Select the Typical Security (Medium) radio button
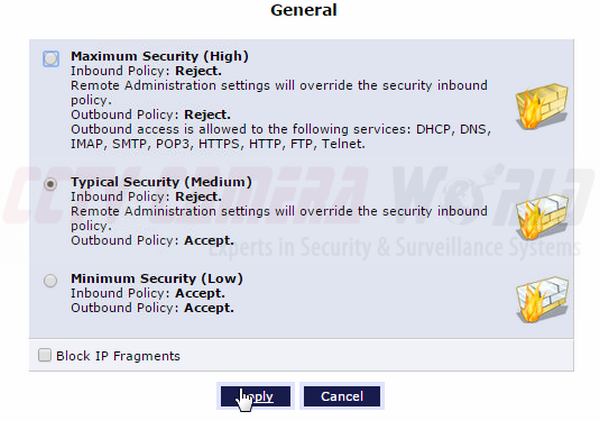 click(51, 185)
